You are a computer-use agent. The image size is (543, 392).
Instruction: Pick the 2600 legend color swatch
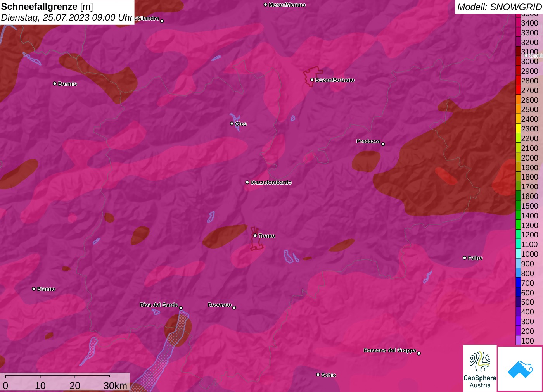pyautogui.click(x=518, y=100)
